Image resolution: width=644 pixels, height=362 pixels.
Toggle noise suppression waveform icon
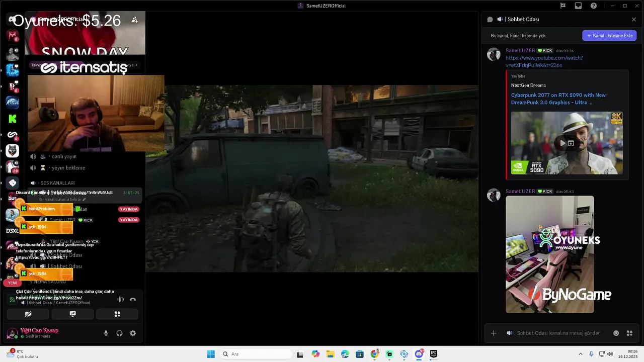(x=120, y=299)
